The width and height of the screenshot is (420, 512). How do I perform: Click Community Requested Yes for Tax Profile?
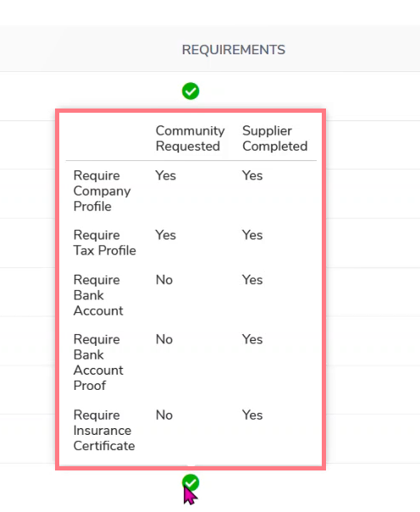click(166, 235)
